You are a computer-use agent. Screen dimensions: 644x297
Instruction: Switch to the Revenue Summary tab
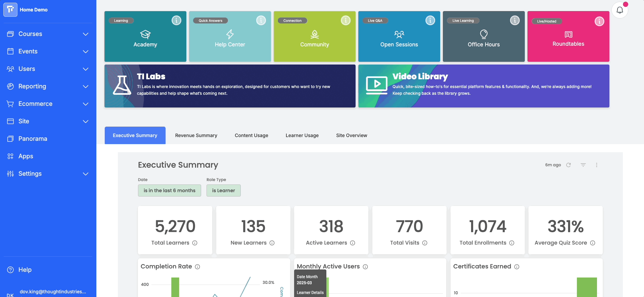click(196, 135)
